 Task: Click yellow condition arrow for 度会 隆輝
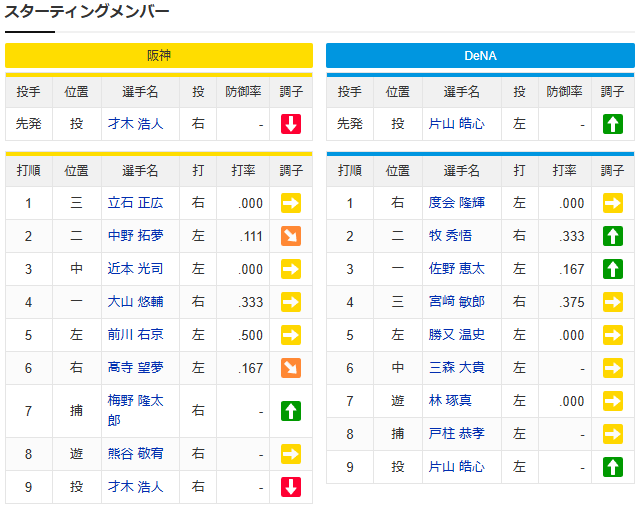(x=613, y=203)
